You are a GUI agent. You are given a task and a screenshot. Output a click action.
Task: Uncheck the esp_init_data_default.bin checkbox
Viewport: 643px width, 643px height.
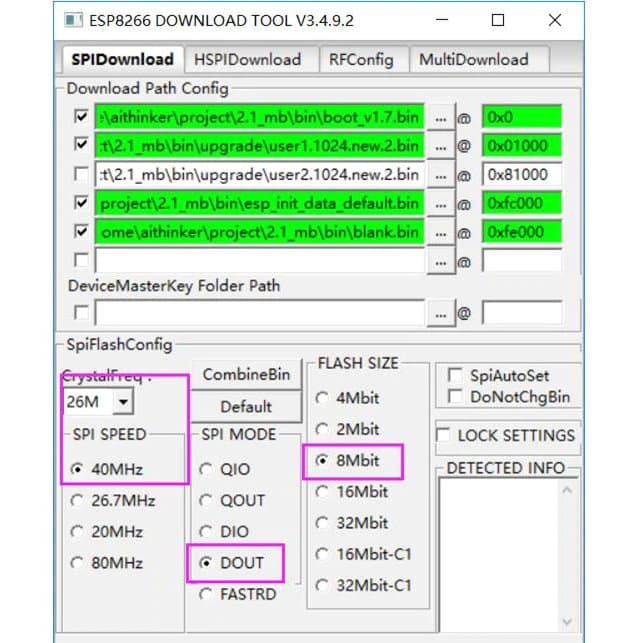coord(81,203)
